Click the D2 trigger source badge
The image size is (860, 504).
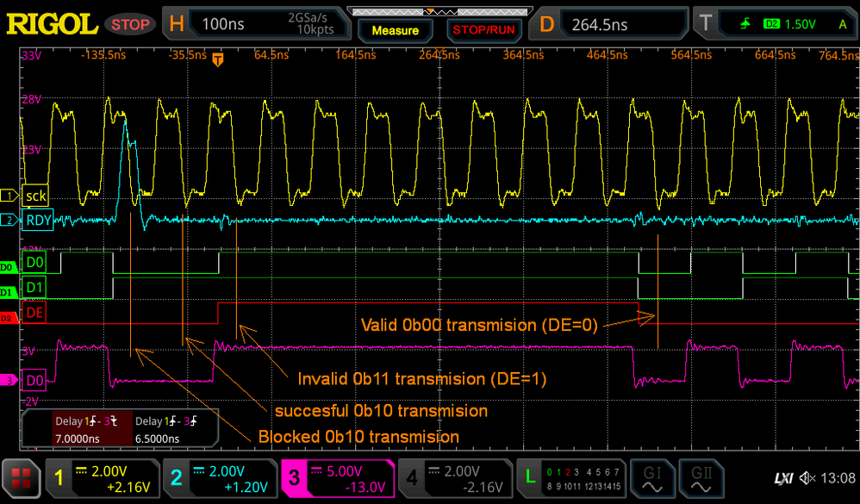tap(771, 24)
